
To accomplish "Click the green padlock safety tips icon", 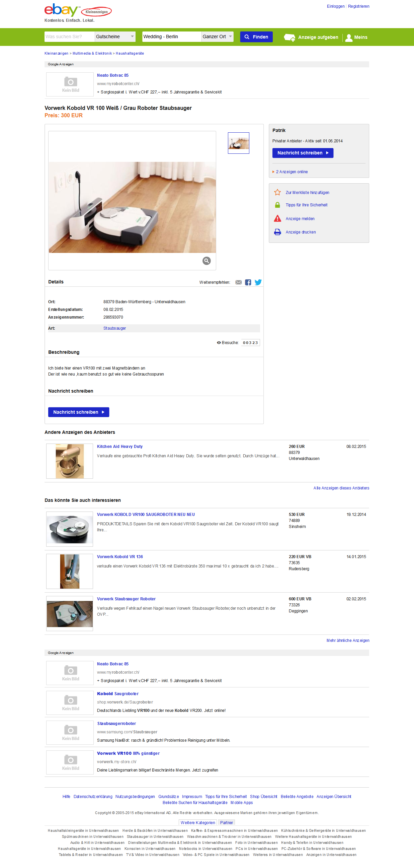I will click(277, 205).
